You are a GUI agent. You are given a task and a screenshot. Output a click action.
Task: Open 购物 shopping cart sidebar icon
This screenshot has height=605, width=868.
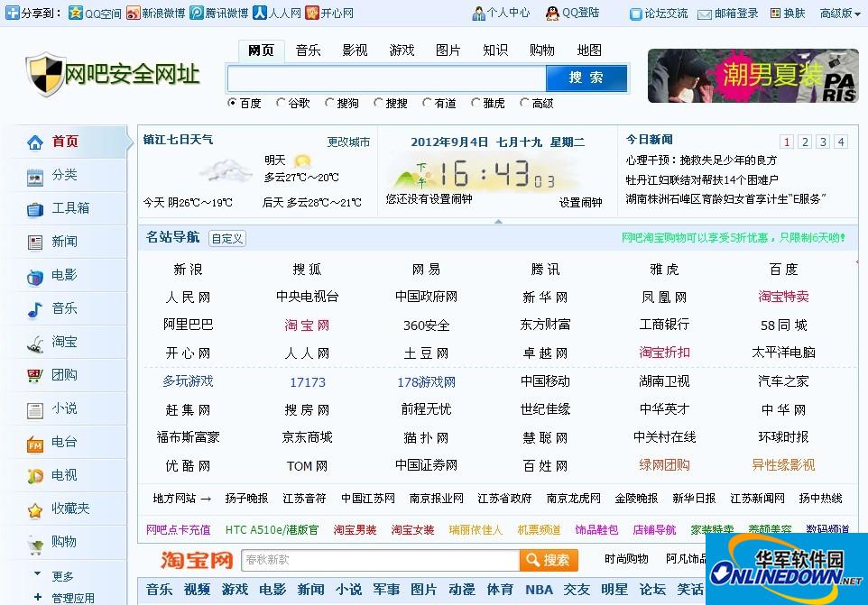pos(35,545)
